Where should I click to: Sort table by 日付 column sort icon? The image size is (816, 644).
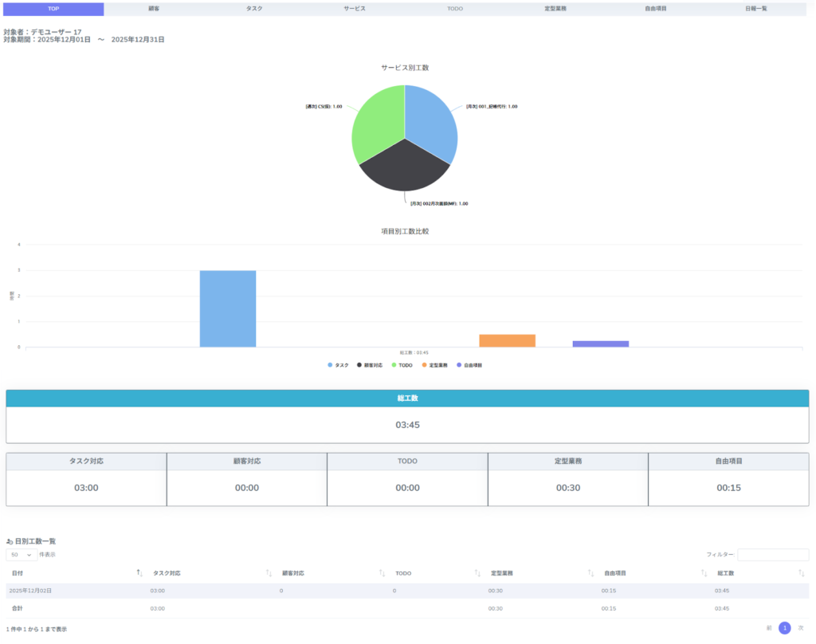click(x=139, y=573)
